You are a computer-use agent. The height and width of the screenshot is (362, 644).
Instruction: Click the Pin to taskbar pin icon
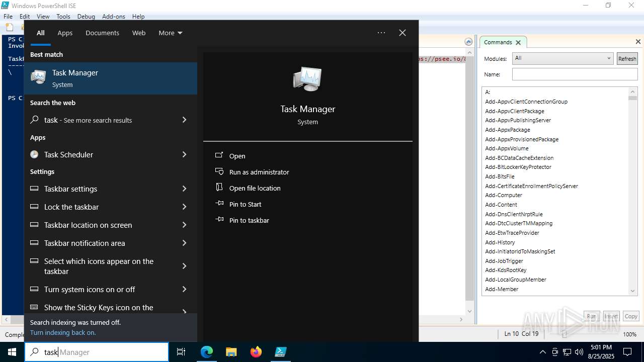(x=219, y=220)
